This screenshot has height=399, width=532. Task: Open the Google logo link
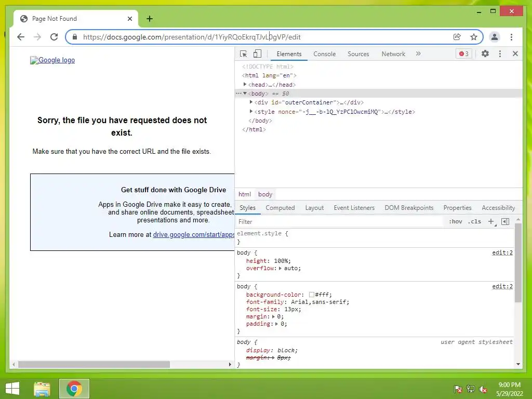(x=52, y=60)
